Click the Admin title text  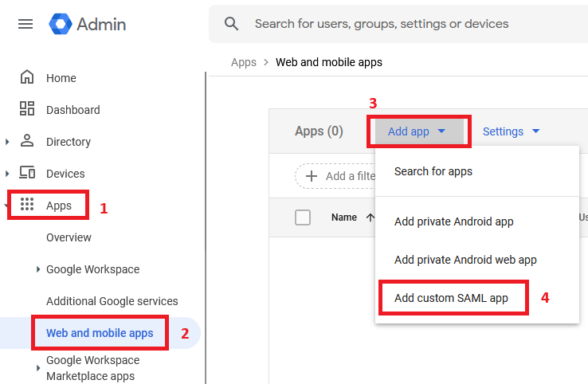coord(101,25)
